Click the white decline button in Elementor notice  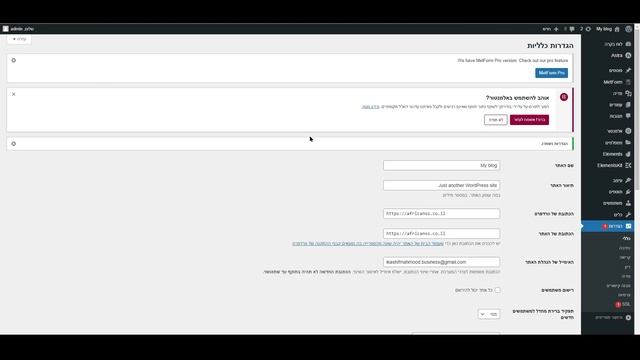pos(496,120)
